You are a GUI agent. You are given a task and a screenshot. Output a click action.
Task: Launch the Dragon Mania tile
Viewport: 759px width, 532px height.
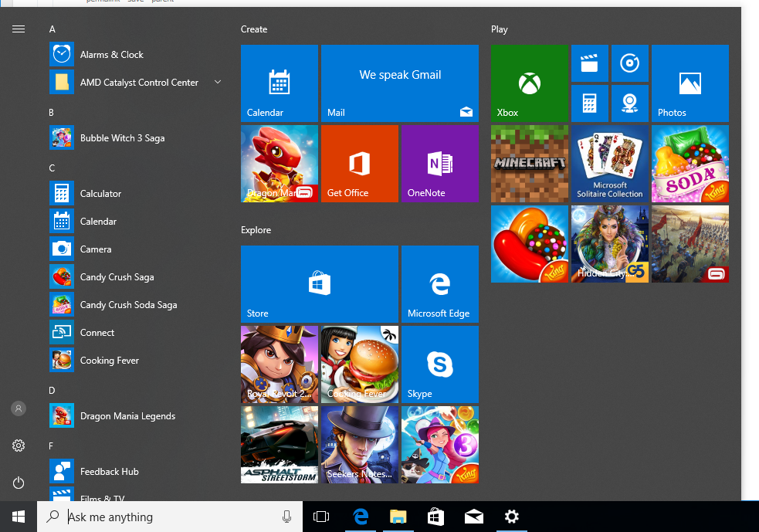[280, 164]
